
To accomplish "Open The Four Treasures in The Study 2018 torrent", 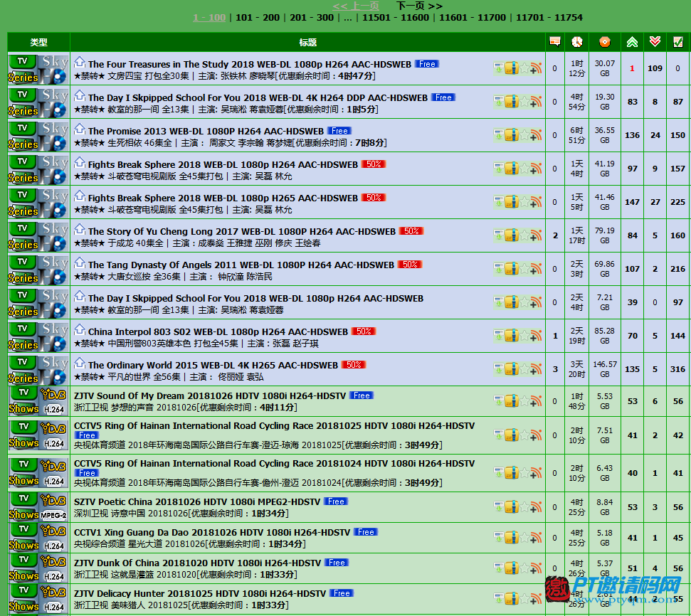I will 250,64.
